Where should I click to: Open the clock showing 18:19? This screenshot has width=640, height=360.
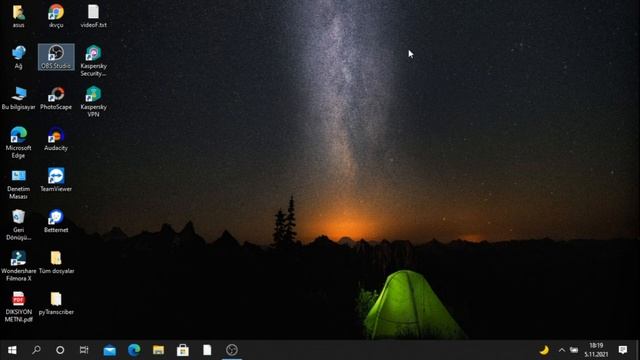(596, 350)
